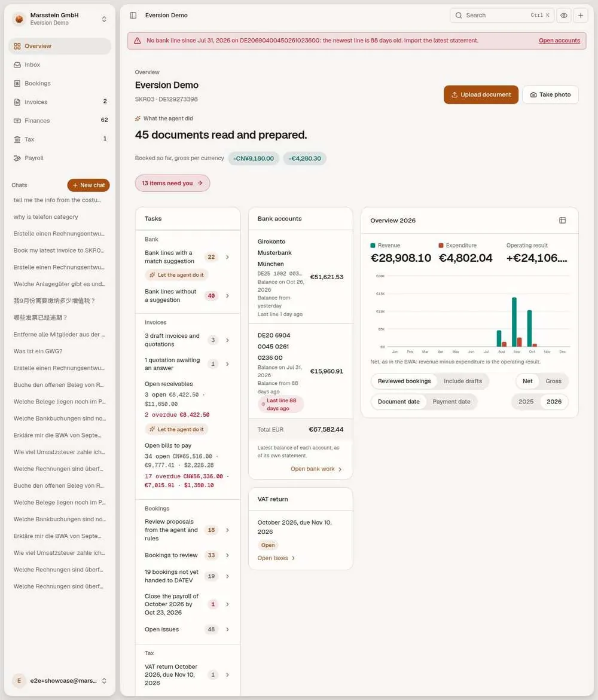Click the Tax building icon

17,139
